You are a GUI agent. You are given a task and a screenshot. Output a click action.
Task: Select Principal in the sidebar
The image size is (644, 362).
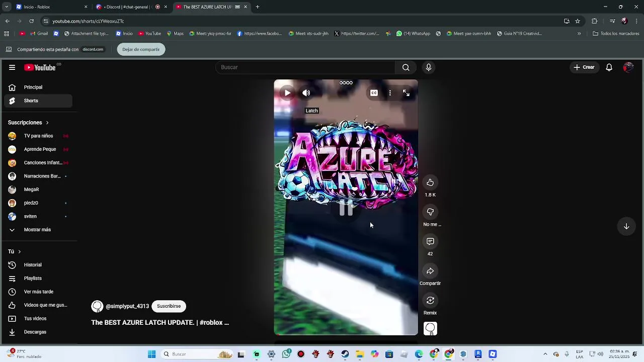pos(38,87)
